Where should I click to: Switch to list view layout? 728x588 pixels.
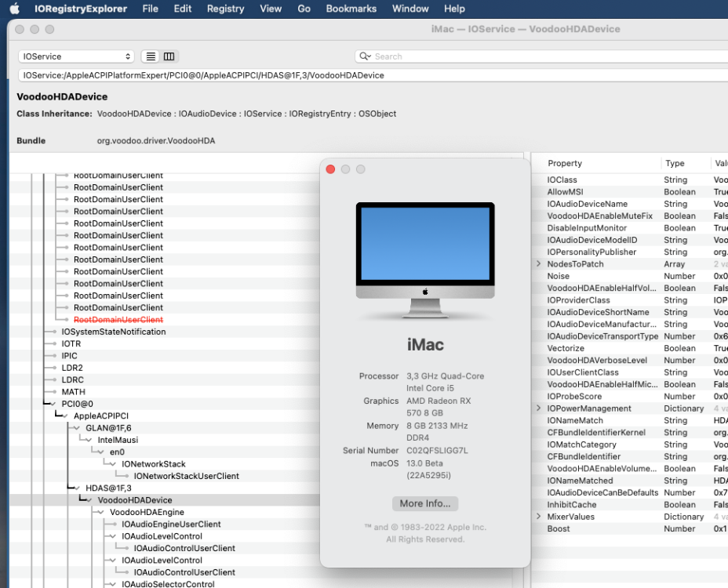[x=151, y=56]
